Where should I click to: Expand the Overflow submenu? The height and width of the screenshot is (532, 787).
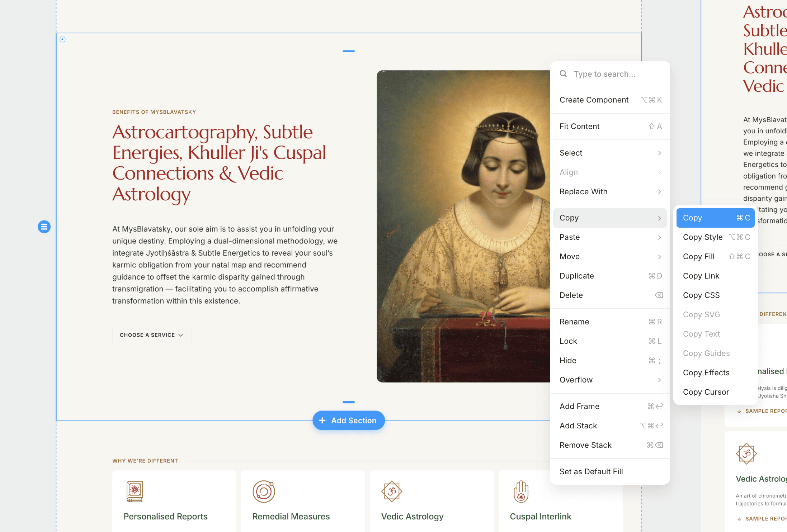pos(610,380)
